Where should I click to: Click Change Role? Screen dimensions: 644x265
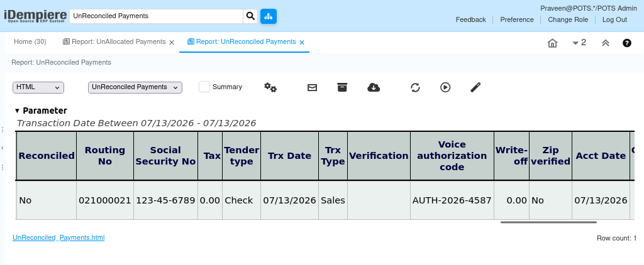coord(568,19)
